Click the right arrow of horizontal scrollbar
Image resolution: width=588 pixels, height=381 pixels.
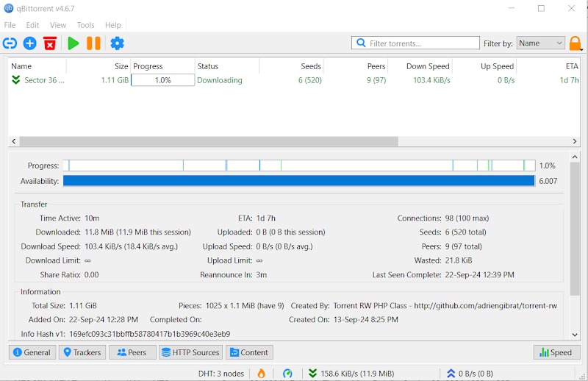point(575,141)
